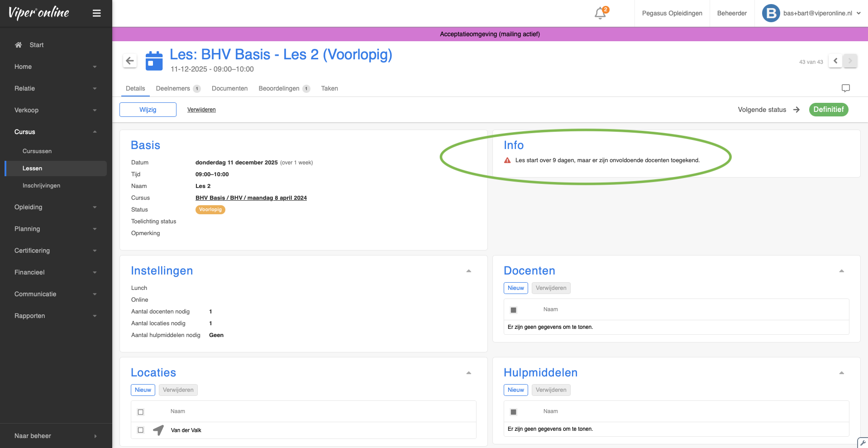Click the hamburger menu icon

pos(96,13)
